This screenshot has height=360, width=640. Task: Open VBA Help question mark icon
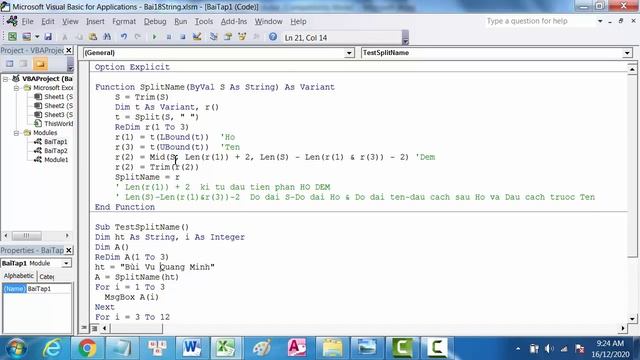(x=273, y=37)
